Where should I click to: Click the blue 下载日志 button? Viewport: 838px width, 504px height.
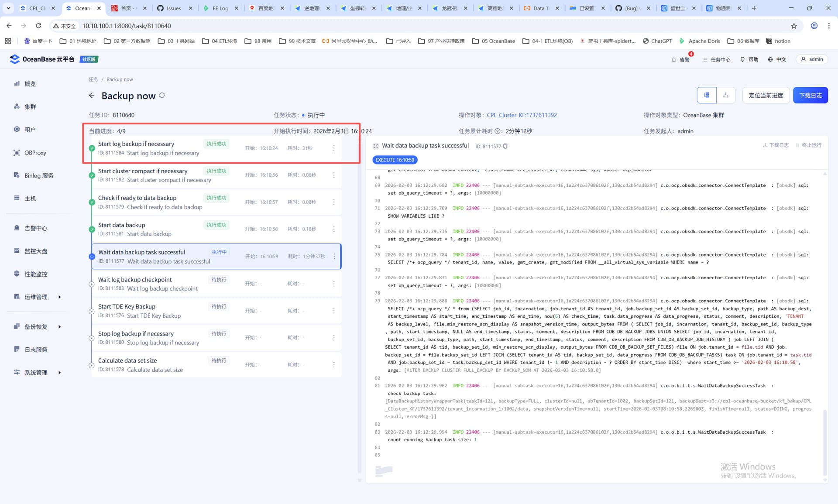pyautogui.click(x=810, y=95)
